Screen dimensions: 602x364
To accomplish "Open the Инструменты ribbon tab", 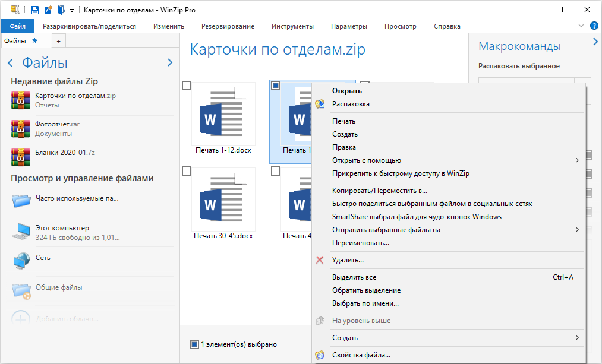I will [292, 26].
